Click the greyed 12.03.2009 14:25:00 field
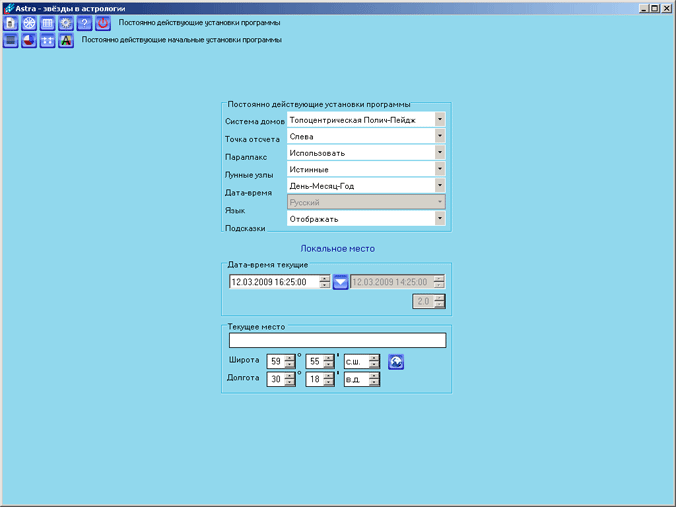676x507 pixels. pyautogui.click(x=397, y=282)
